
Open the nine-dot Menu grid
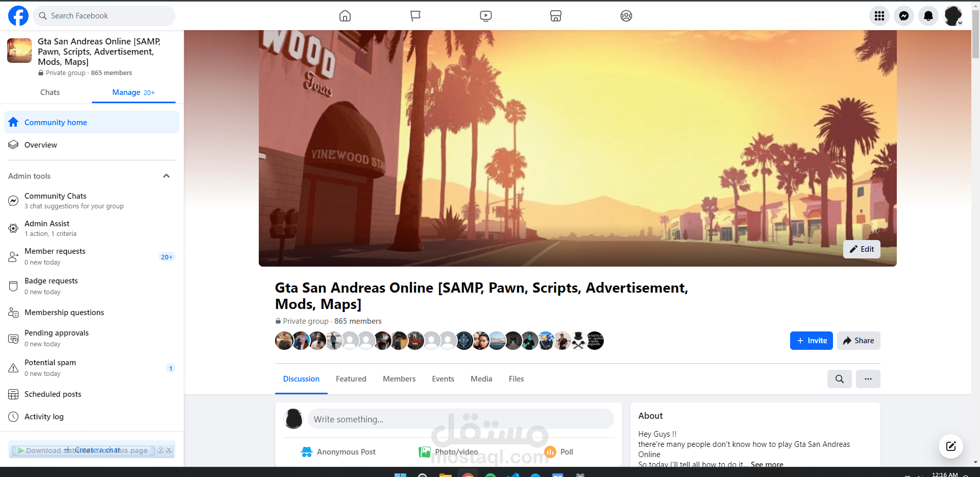pyautogui.click(x=879, y=16)
